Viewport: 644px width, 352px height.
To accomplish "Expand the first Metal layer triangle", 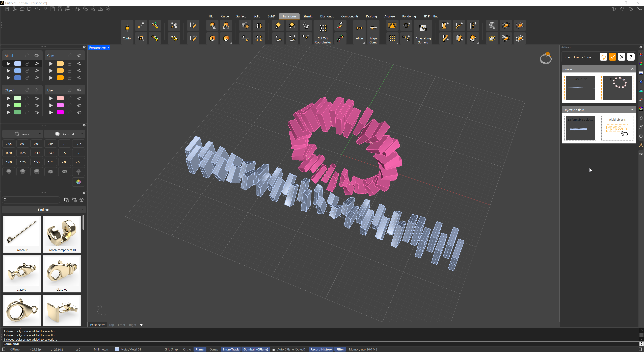I will (x=8, y=64).
